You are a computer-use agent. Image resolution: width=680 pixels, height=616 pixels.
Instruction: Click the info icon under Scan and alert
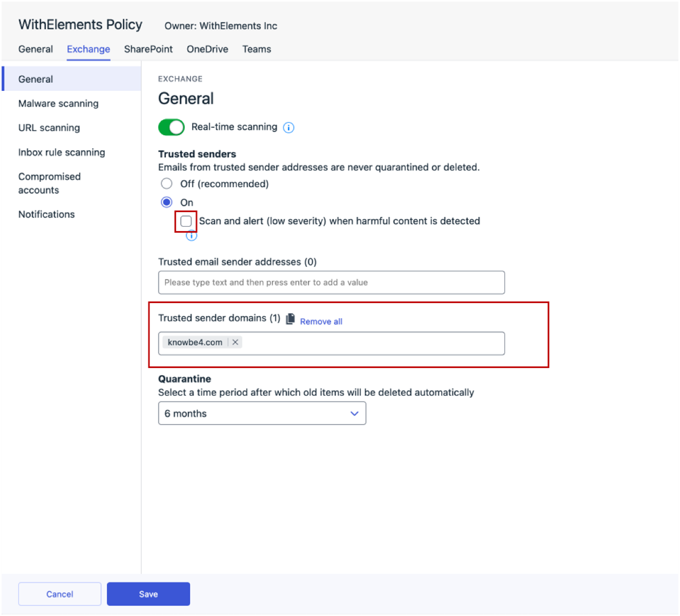click(192, 236)
